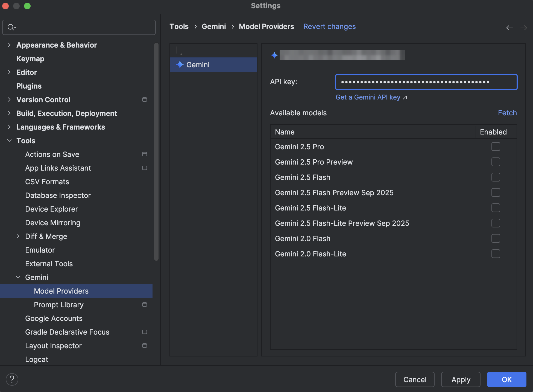Enable Gemini 2.0 Flash model
The image size is (533, 392).
(x=496, y=238)
